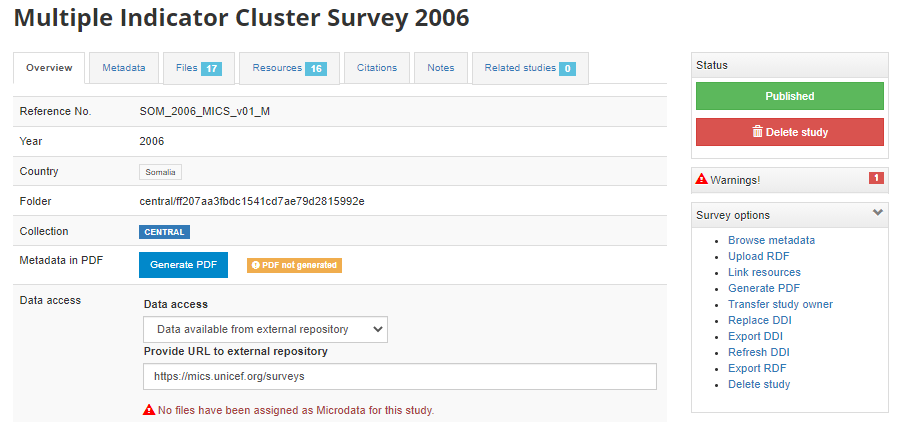
Task: Expand the Warnings panel
Action: tap(790, 180)
